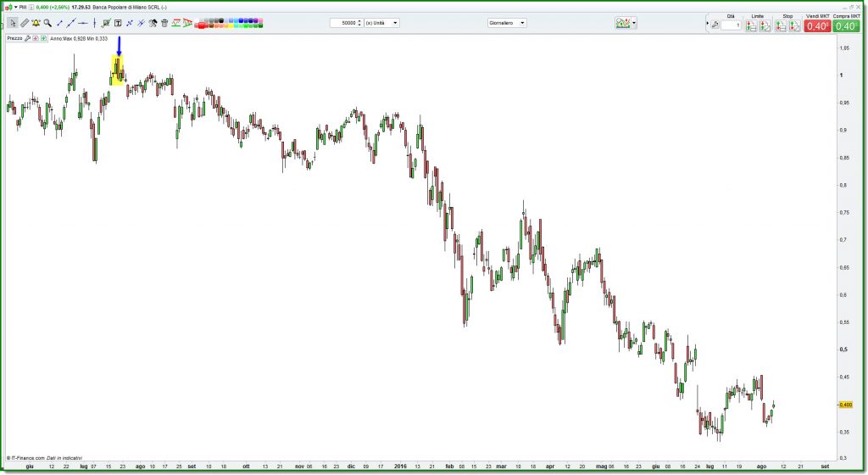Select the ruler measurement tool
Screen dimensions: 868x475
tap(25, 23)
